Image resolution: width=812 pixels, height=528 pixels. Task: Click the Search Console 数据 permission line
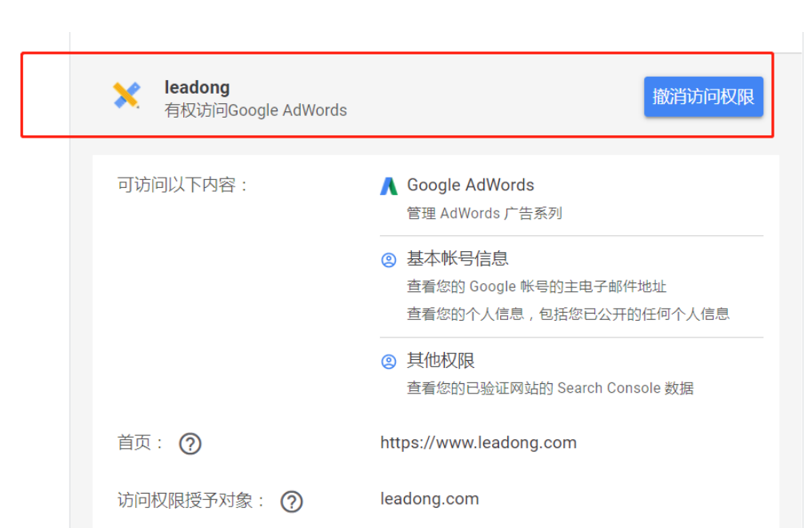coord(550,388)
